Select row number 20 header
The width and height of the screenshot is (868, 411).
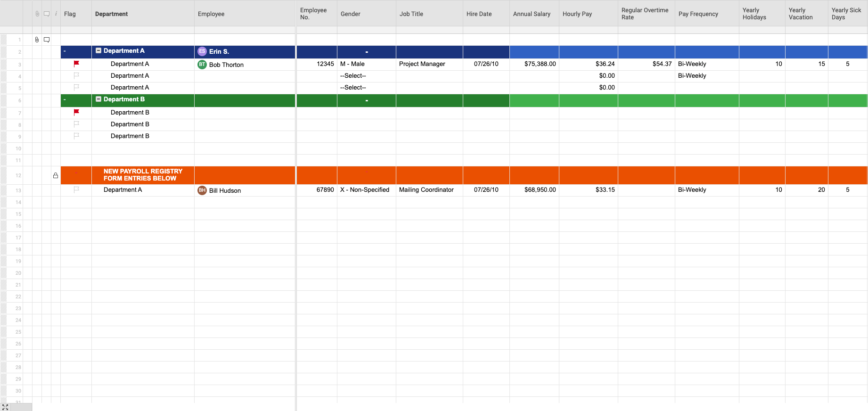click(x=18, y=273)
